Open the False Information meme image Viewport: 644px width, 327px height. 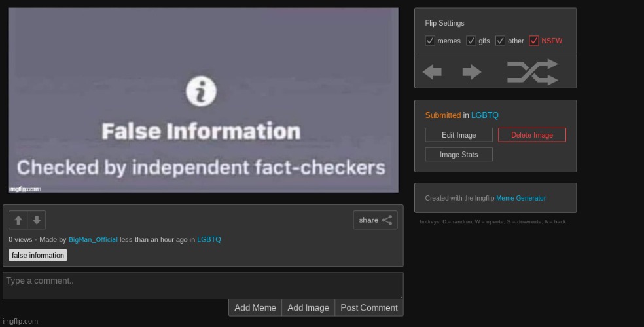point(204,100)
